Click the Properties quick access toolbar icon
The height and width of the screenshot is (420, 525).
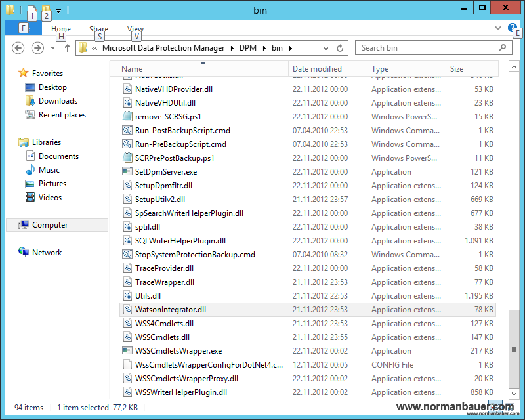pos(31,10)
